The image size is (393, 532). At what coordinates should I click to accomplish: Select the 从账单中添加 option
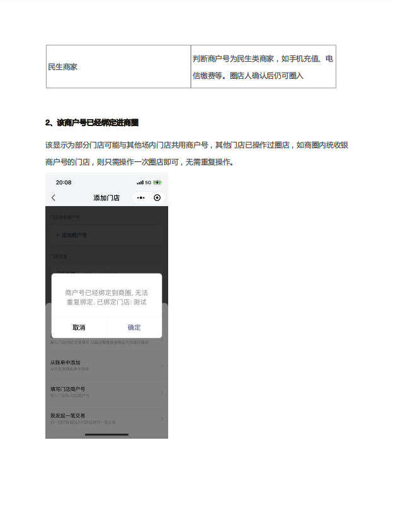point(107,366)
